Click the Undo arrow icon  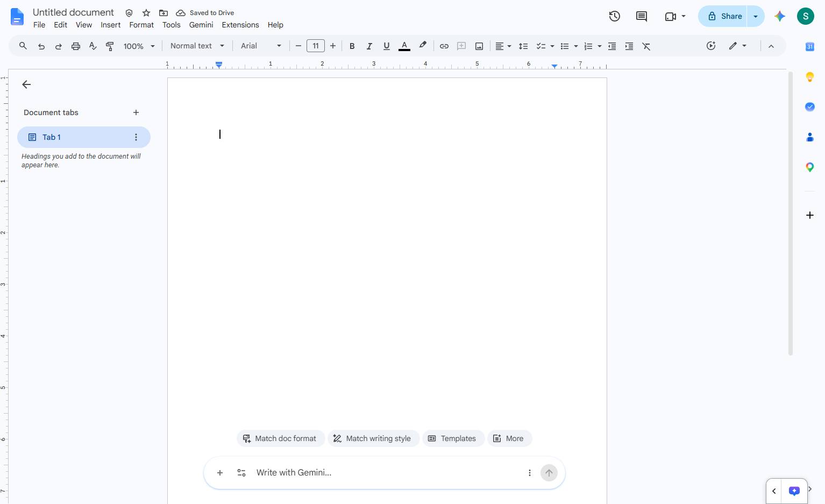click(41, 46)
